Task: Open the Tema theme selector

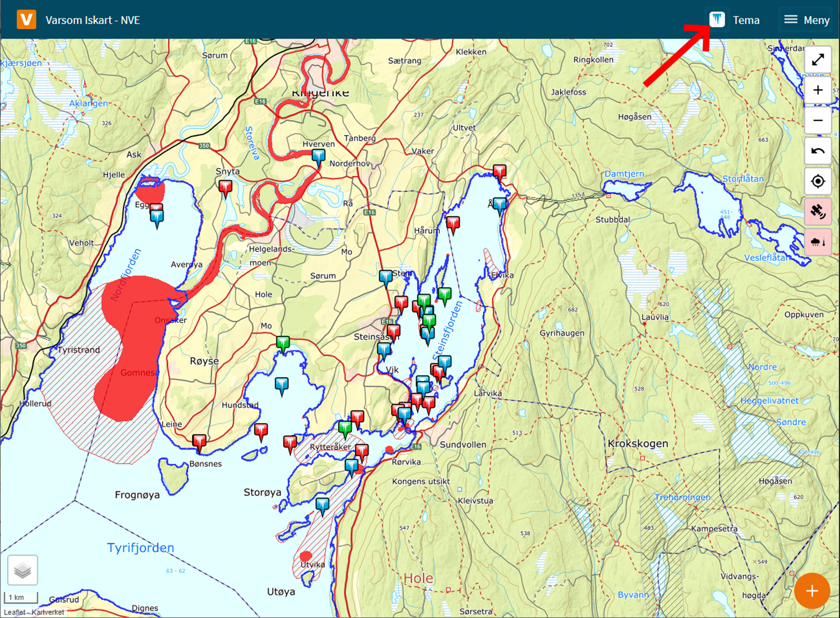Action: pyautogui.click(x=734, y=20)
